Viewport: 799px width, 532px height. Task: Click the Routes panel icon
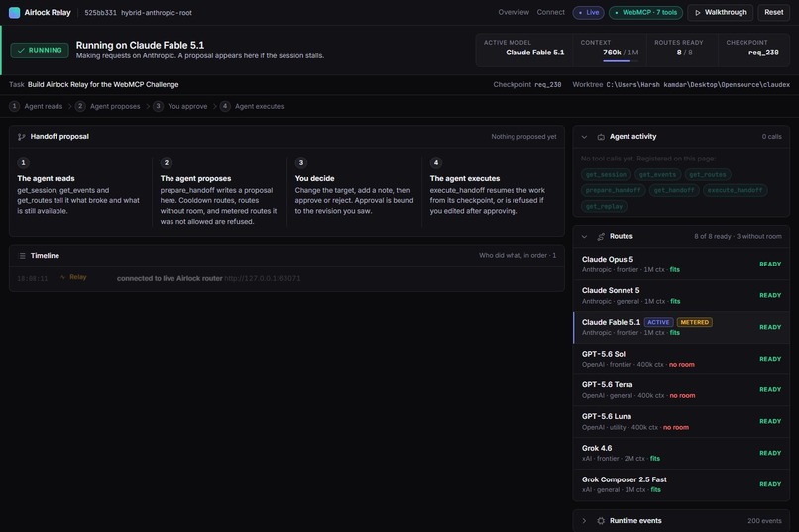tap(601, 236)
